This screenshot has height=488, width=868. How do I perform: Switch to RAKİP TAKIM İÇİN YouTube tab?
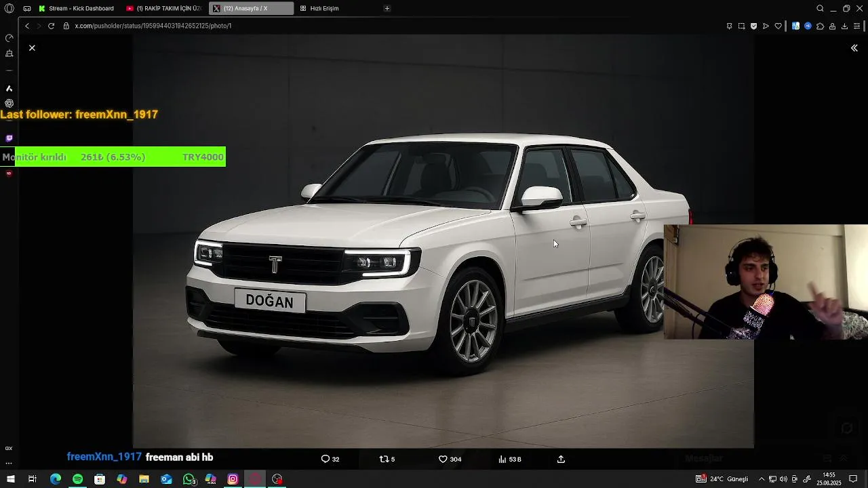coord(164,8)
